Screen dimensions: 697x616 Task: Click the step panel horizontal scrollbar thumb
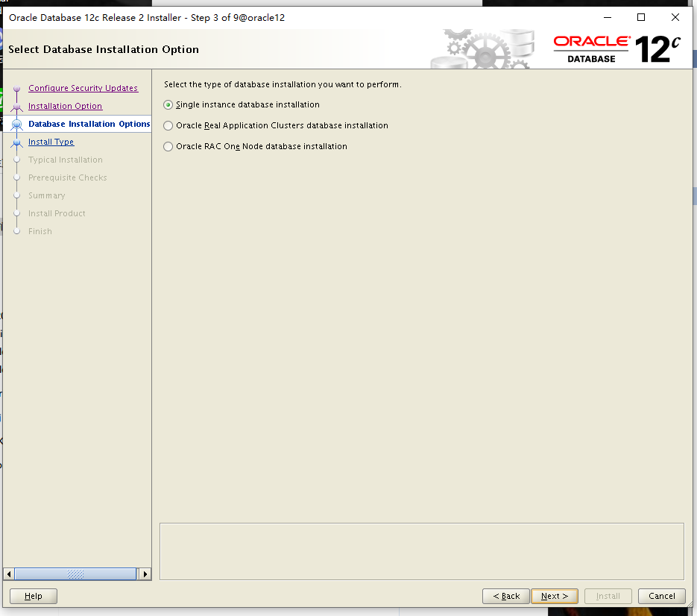[x=75, y=574]
